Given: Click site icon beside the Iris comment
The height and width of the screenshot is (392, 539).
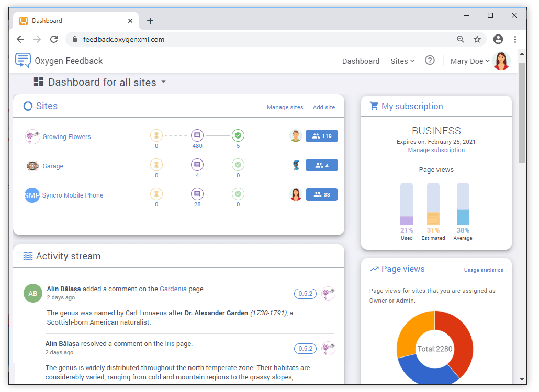Looking at the screenshot, I should (x=328, y=349).
